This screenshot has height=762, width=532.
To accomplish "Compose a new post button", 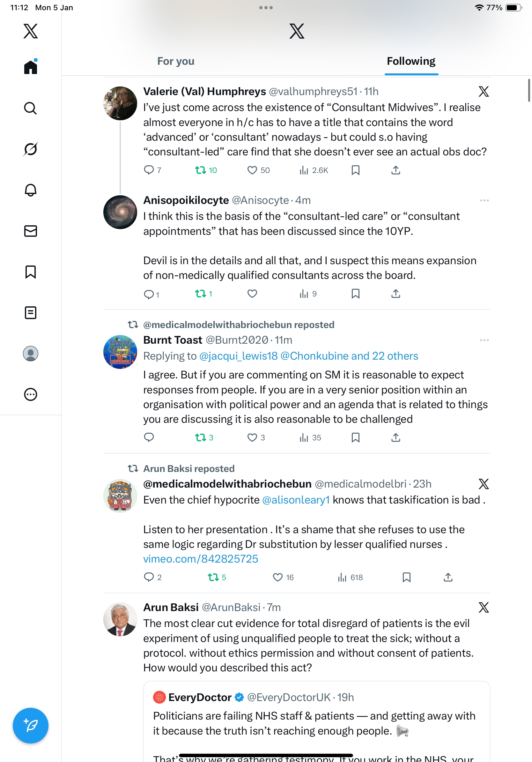I will (31, 725).
